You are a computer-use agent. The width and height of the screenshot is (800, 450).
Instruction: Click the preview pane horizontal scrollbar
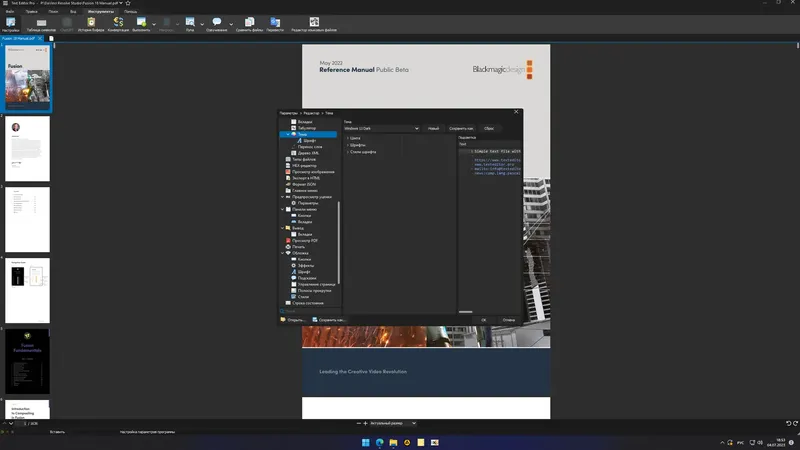point(465,312)
